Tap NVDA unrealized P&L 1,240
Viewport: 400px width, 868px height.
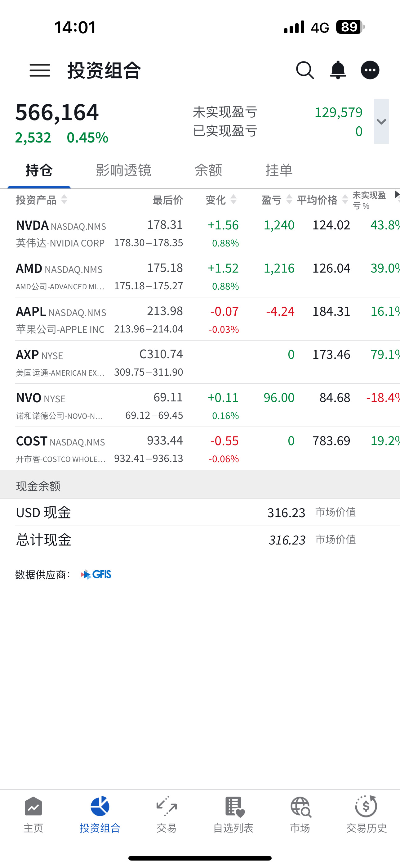pos(279,225)
